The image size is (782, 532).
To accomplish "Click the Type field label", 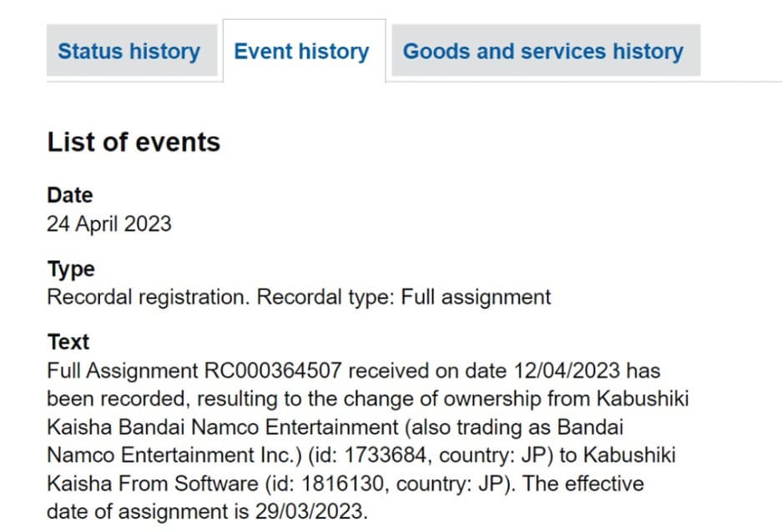I will point(71,269).
